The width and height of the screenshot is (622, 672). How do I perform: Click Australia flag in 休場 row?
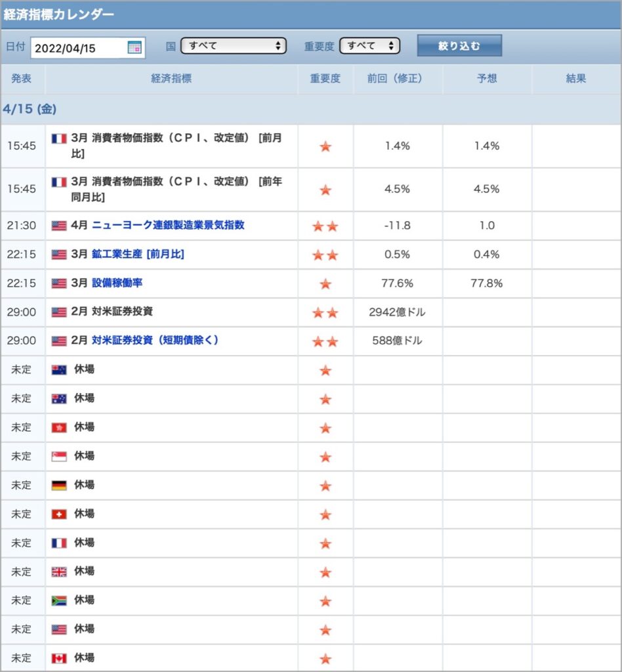tap(59, 398)
